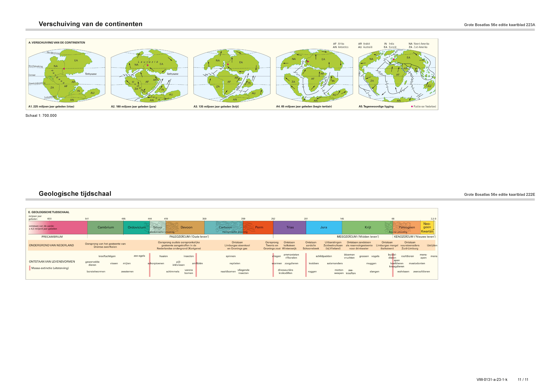Click the 'Verschuiving van de continenten' page heading
Viewport: 555px width, 392px height.
point(90,24)
